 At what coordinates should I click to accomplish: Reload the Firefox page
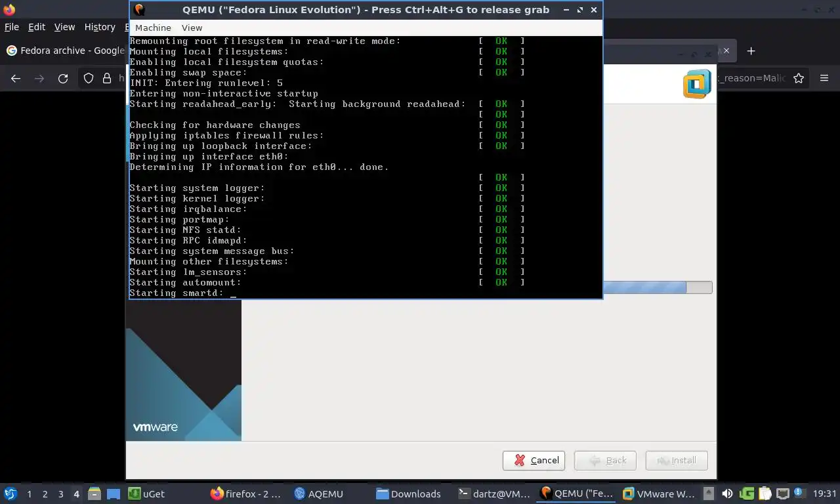63,78
